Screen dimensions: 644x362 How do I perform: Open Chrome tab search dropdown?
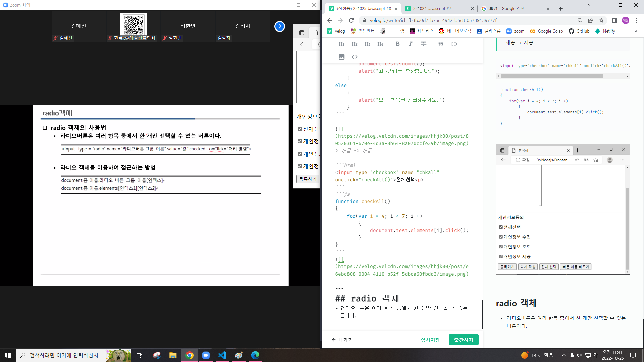(x=590, y=5)
